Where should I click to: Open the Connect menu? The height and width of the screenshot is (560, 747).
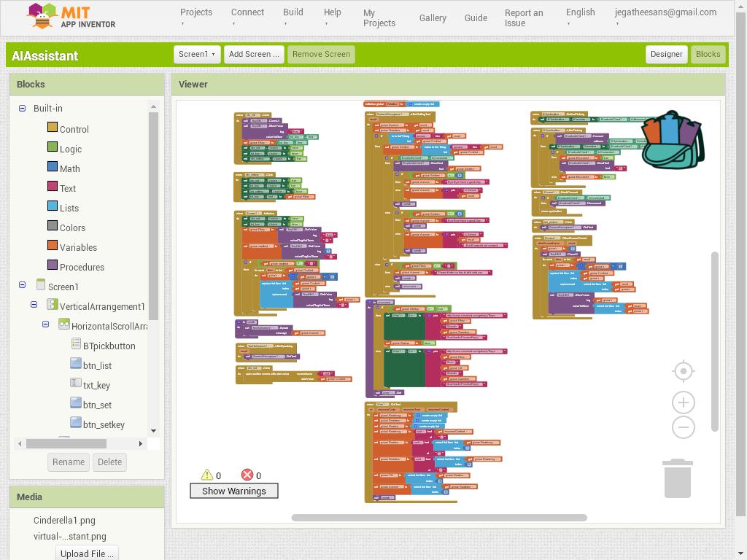247,16
